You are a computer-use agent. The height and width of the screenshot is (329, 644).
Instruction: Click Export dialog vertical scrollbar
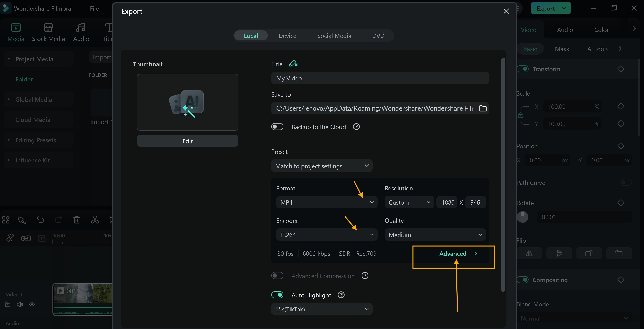coord(503,174)
